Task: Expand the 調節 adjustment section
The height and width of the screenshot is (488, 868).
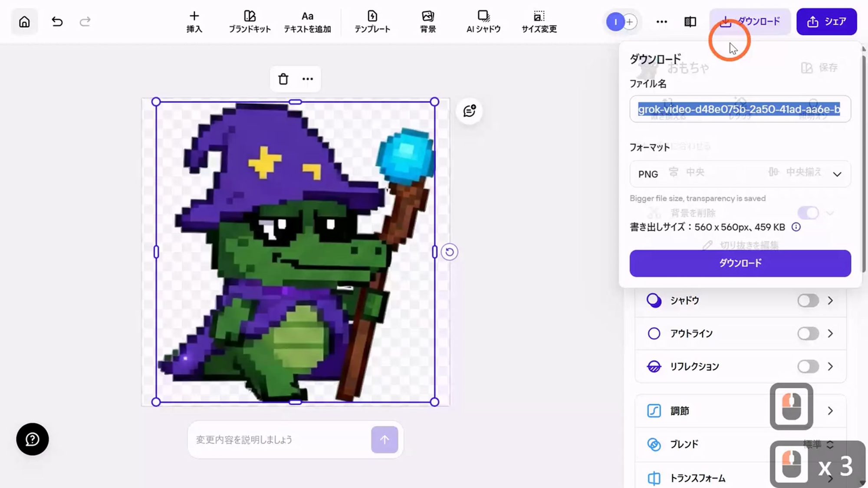Action: 830,411
